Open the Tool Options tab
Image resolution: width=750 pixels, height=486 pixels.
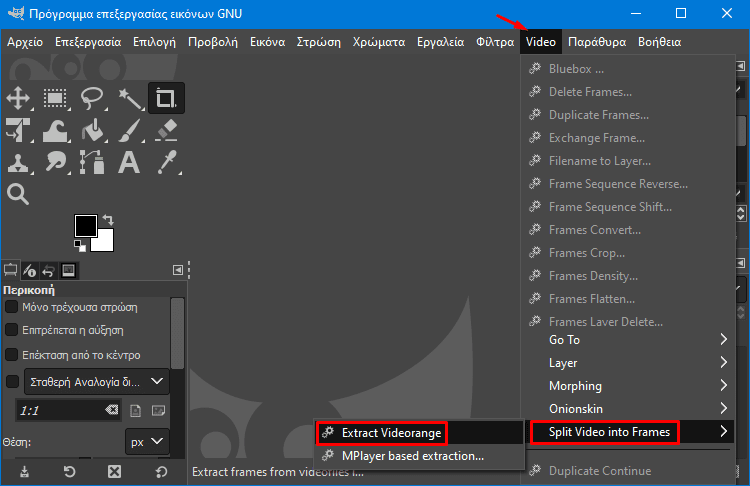[11, 271]
